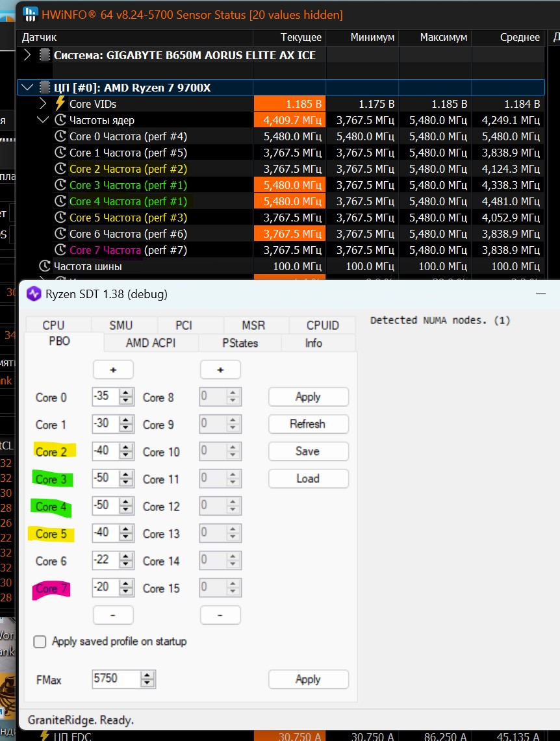Open the PCI tab
The image size is (560, 741).
(184, 325)
